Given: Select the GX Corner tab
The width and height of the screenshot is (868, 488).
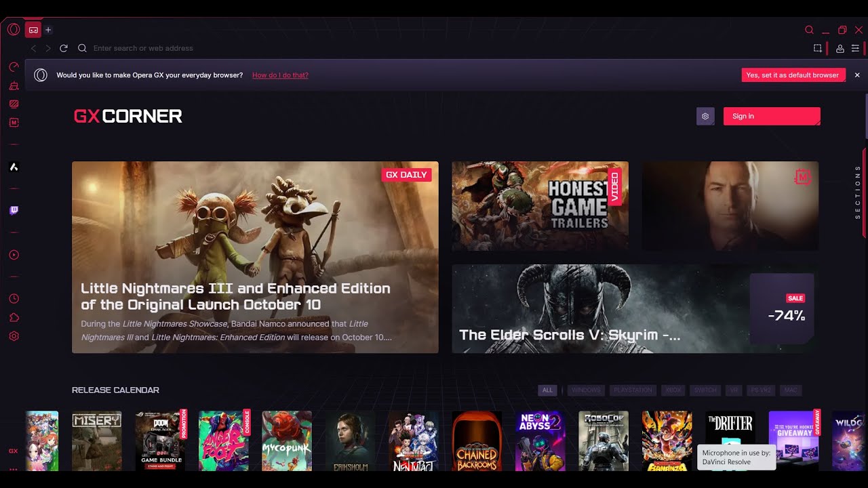Looking at the screenshot, I should [x=33, y=29].
